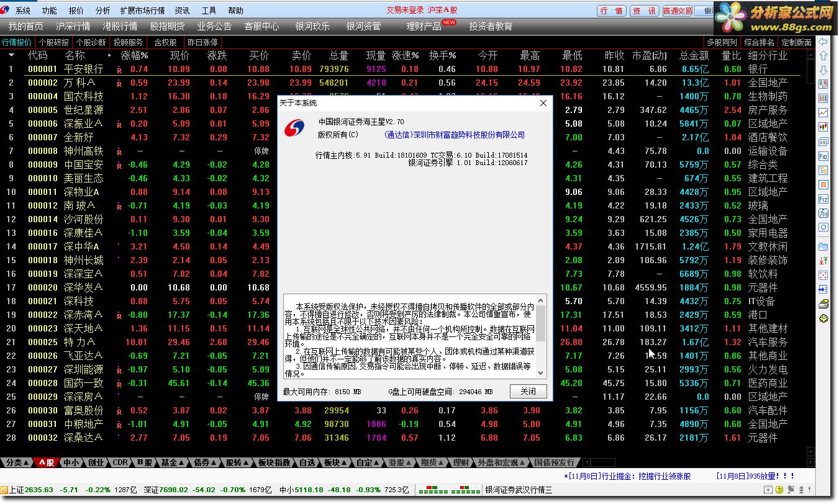Image resolution: width=839 pixels, height=504 pixels.
Task: Click the stacked windows icon in sidebar
Action: tap(823, 142)
